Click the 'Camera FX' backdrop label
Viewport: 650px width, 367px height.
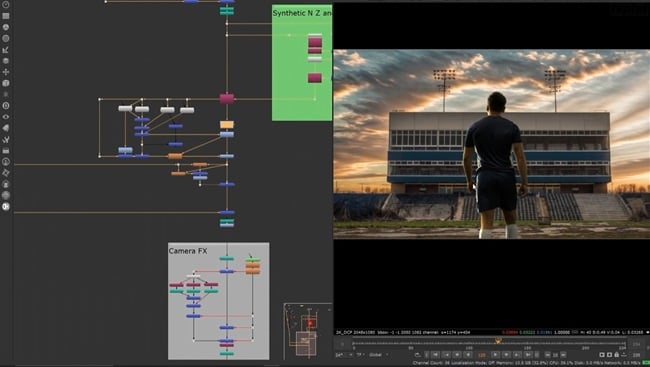188,251
